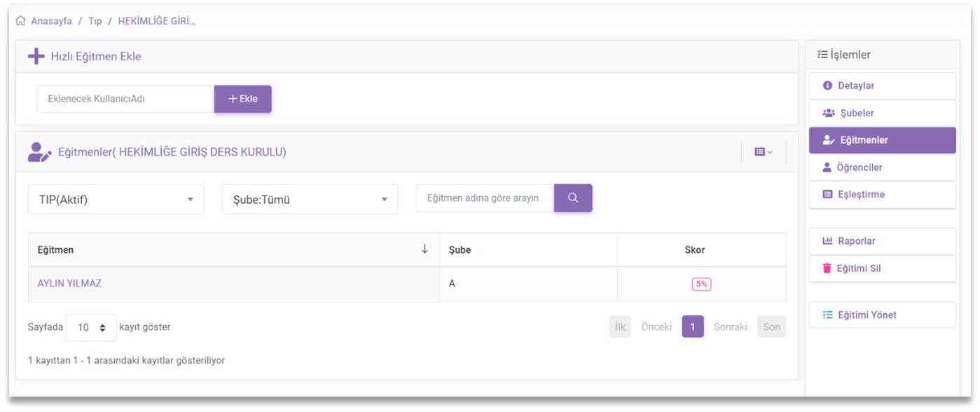The width and height of the screenshot is (980, 412).
Task: Expand the Şube:Tümü dropdown
Action: coord(310,200)
